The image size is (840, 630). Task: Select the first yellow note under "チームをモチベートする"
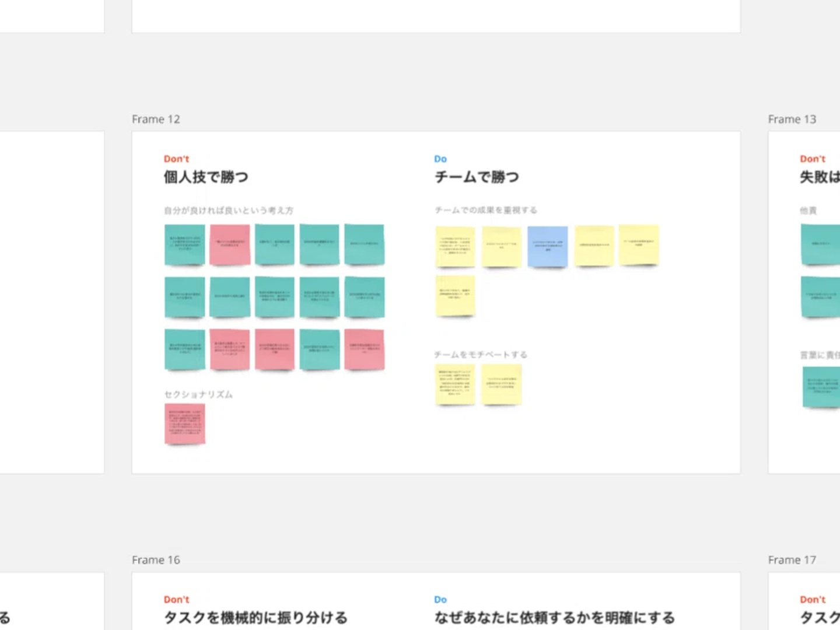point(455,384)
